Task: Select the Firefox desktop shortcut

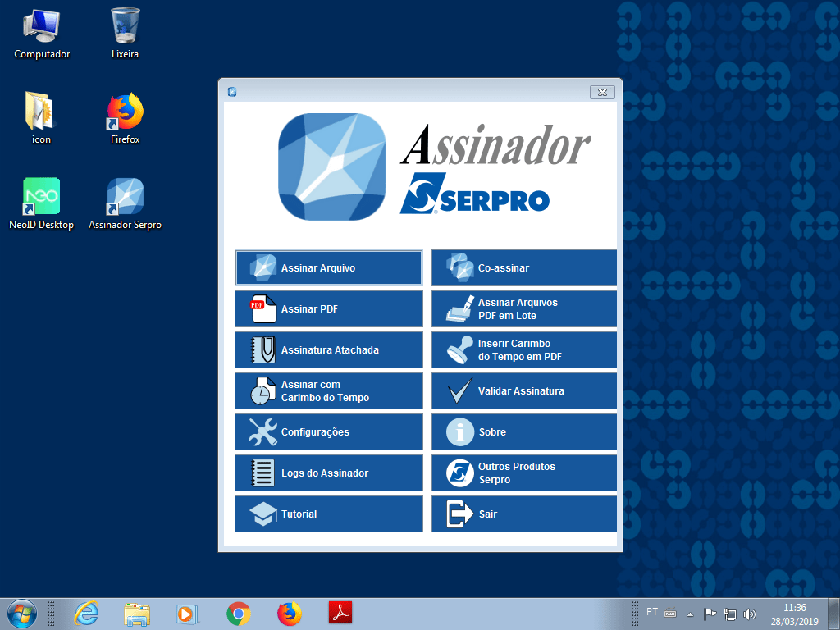Action: click(x=126, y=118)
